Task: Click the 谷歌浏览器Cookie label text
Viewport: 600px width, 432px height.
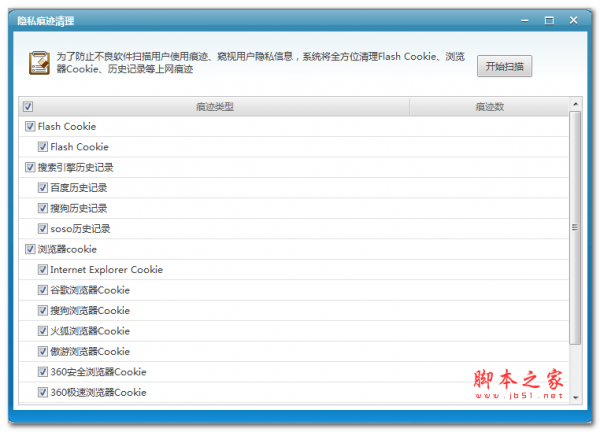Action: click(90, 290)
